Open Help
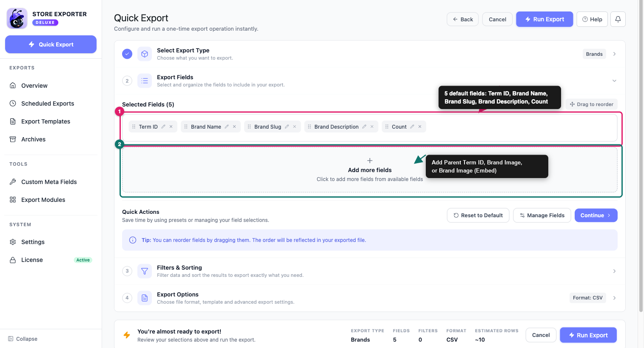Screen dimensions: 644x348 coord(592,19)
